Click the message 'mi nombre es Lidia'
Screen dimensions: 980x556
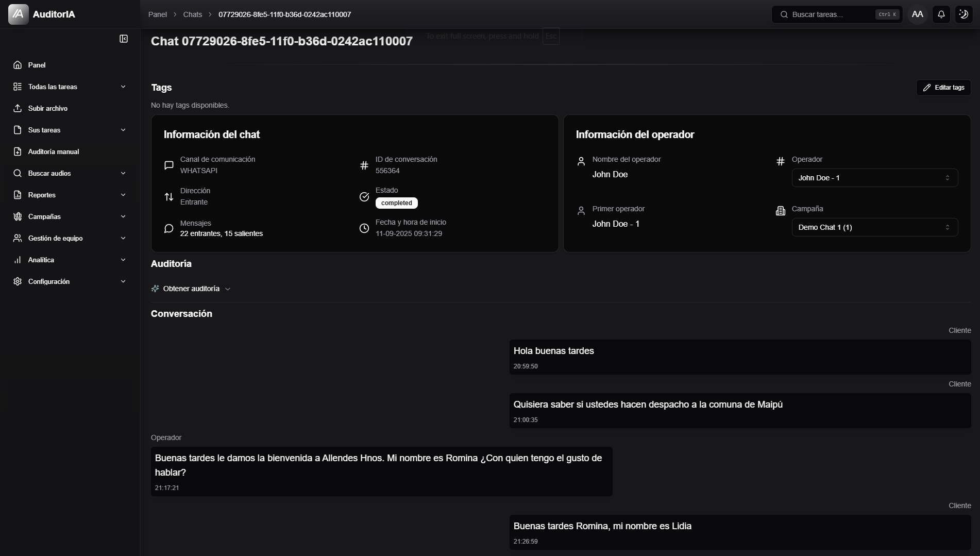click(x=740, y=532)
